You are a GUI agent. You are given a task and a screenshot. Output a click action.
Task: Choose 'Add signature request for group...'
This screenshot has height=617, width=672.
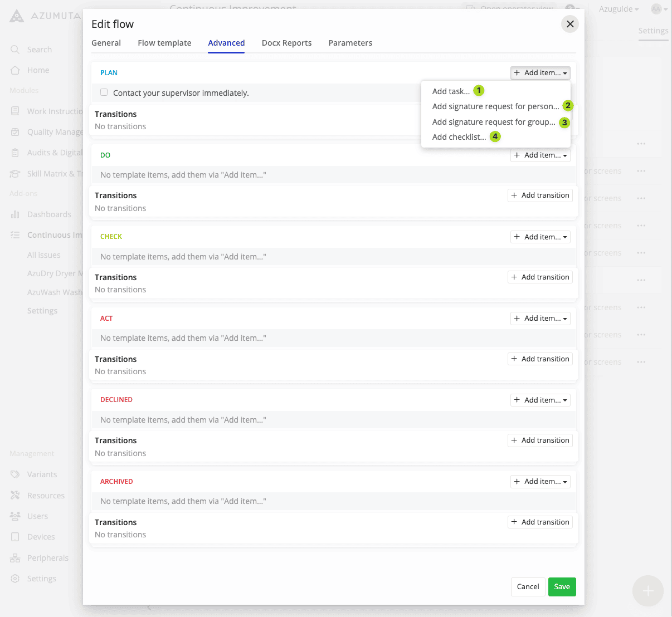493,122
